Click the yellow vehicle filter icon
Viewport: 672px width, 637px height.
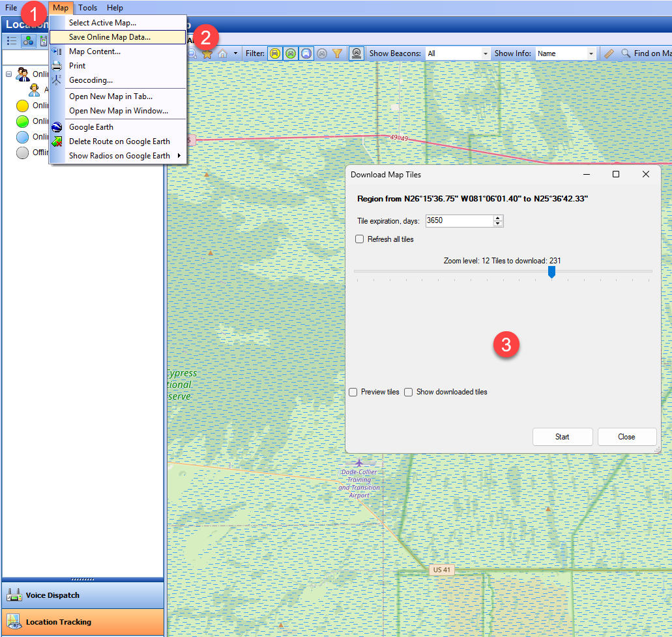(275, 53)
